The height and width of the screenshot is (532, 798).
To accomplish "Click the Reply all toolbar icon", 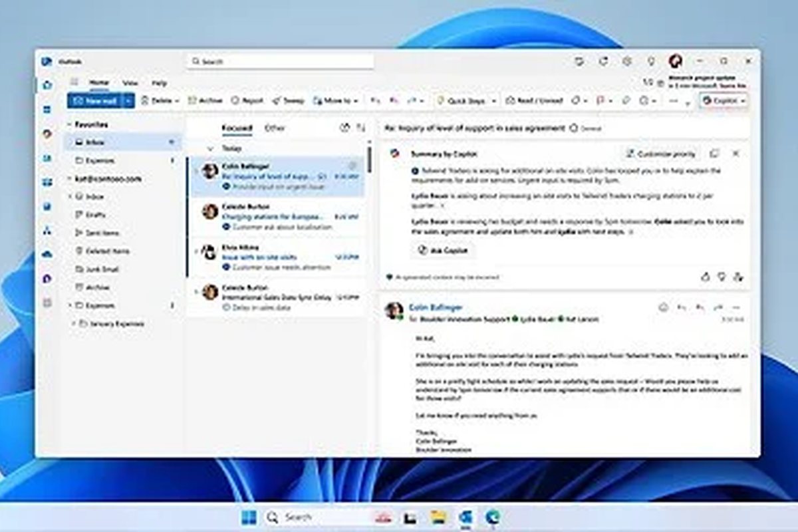I will (x=393, y=100).
